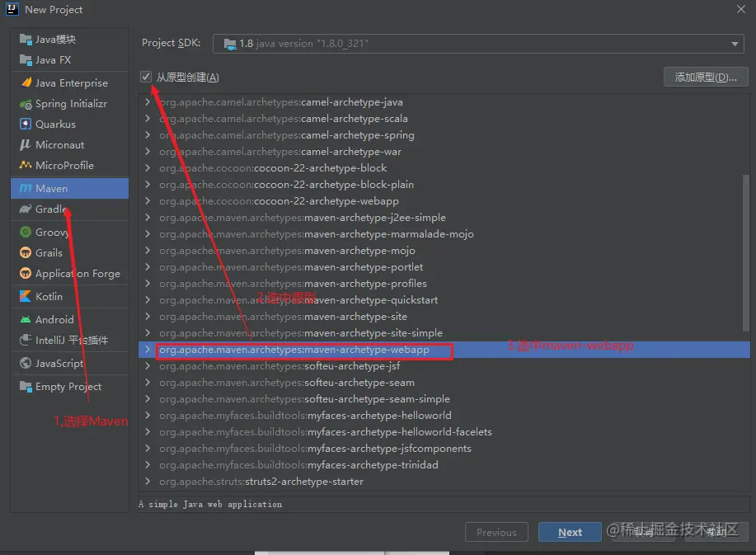Viewport: 756px width, 555px height.
Task: Open the Project SDK dropdown
Action: 735,44
